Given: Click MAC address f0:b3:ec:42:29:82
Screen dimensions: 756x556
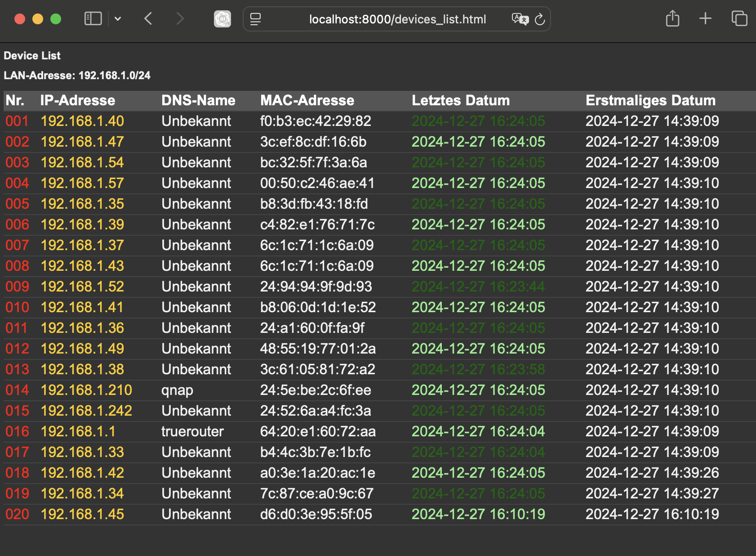Looking at the screenshot, I should (x=316, y=121).
